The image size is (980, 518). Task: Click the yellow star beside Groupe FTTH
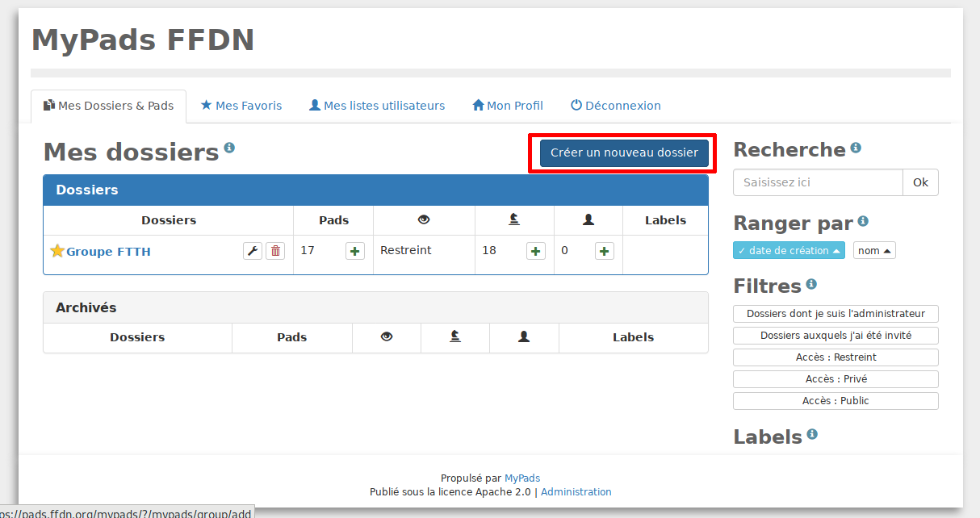tap(57, 251)
